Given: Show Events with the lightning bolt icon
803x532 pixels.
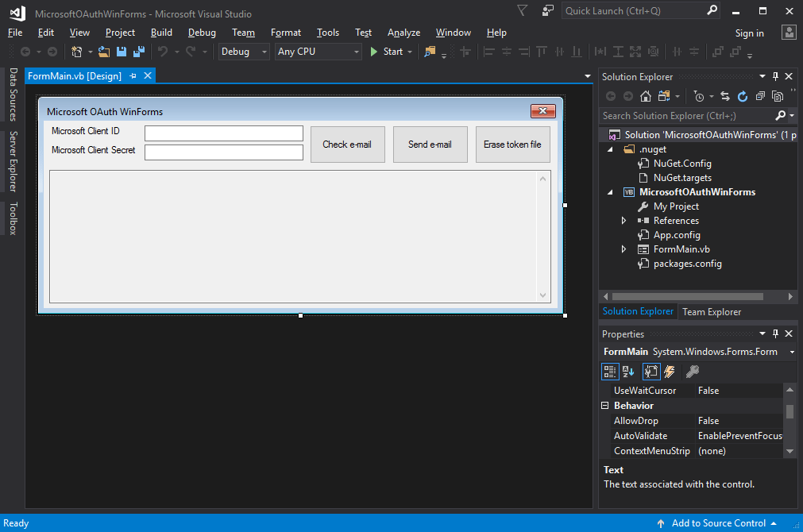Looking at the screenshot, I should pyautogui.click(x=670, y=372).
